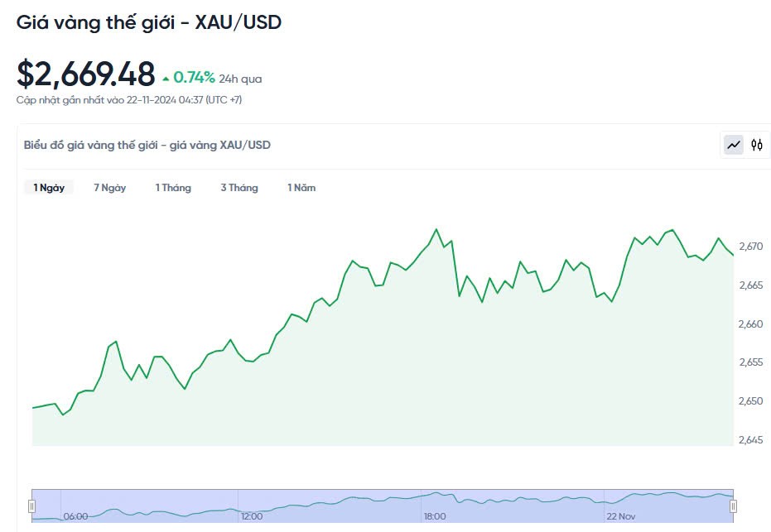Click the 2,645 y-axis label
Screen dimensions: 771x532
[750, 439]
